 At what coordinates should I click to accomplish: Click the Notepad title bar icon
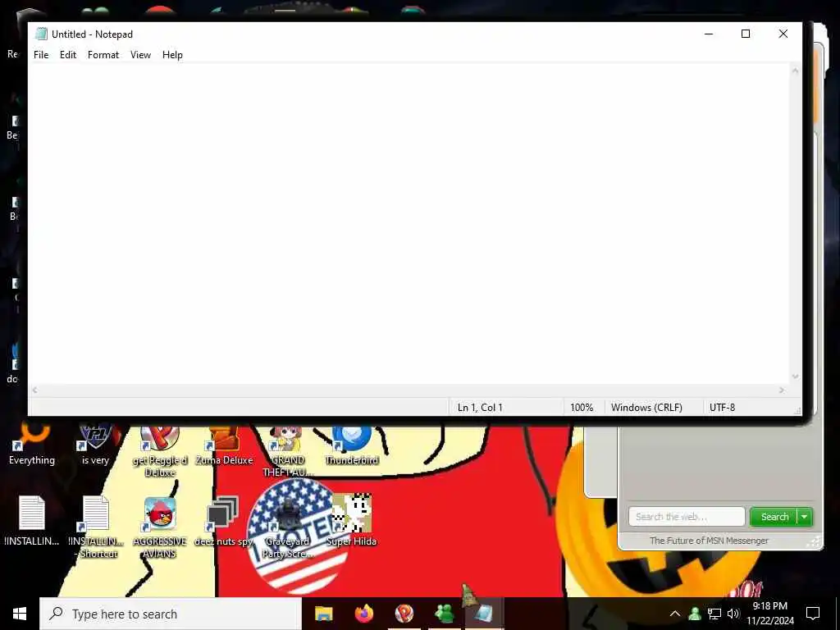[x=41, y=34]
